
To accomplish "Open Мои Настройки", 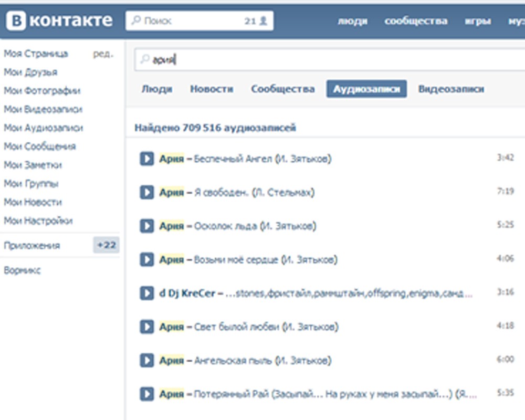I will [38, 220].
